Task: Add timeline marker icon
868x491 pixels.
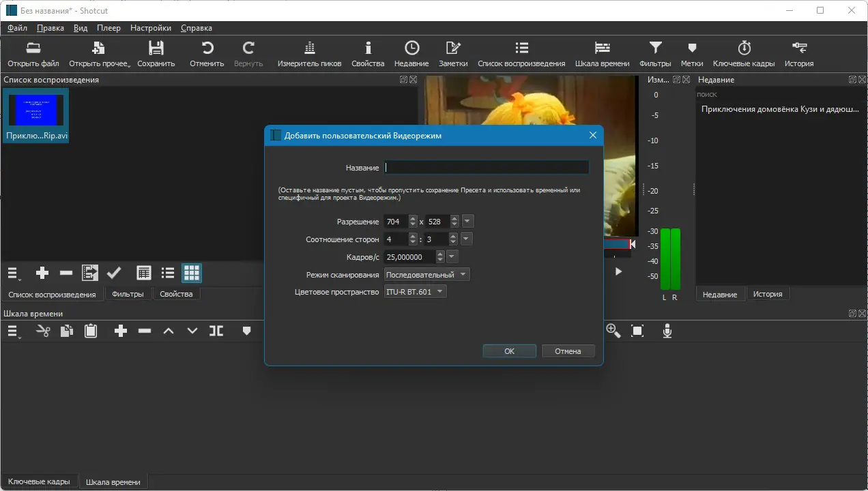Action: click(x=247, y=331)
